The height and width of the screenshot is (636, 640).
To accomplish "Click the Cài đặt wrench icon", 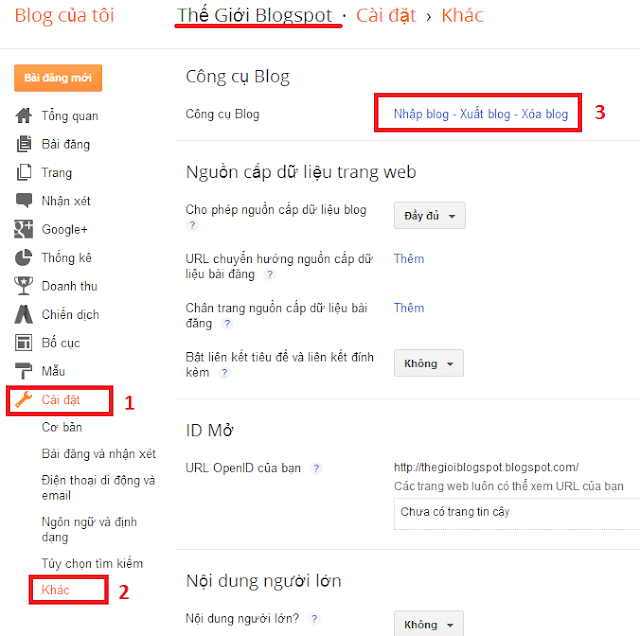I will tap(24, 400).
